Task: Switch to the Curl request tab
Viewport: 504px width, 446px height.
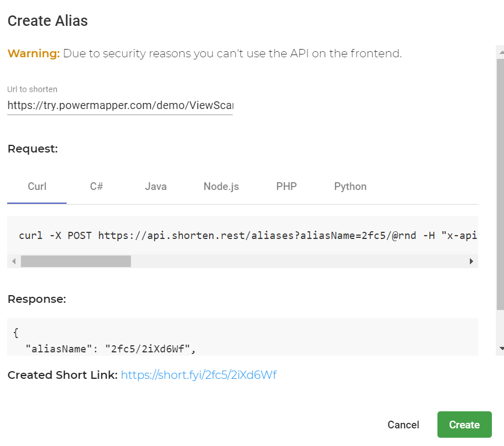Action: [x=37, y=187]
